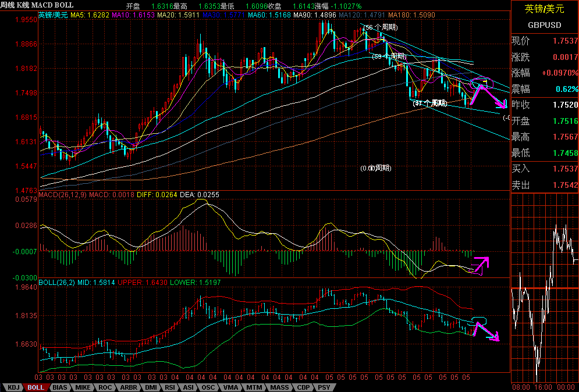This screenshot has width=579, height=392.
Task: Switch to the MIKE indicator tab
Action: [x=83, y=387]
